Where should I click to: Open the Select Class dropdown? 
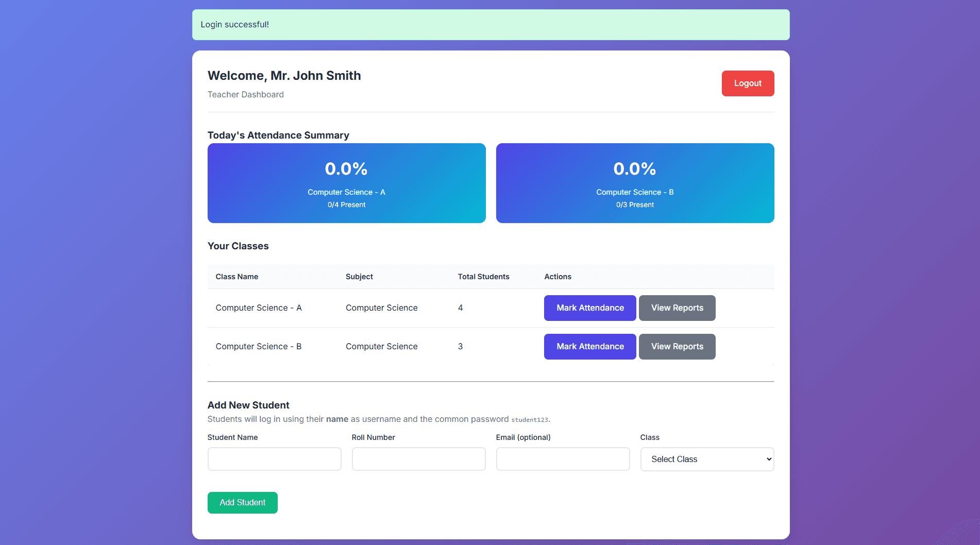click(x=706, y=459)
